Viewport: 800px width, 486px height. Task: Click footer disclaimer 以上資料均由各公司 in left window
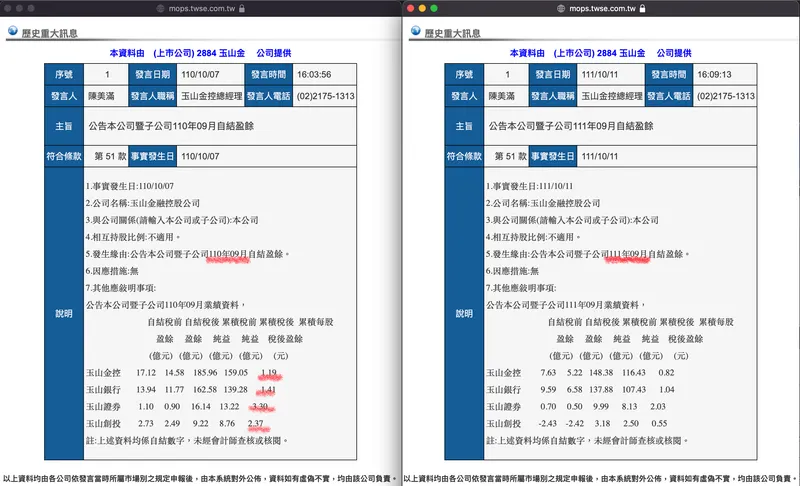click(200, 478)
